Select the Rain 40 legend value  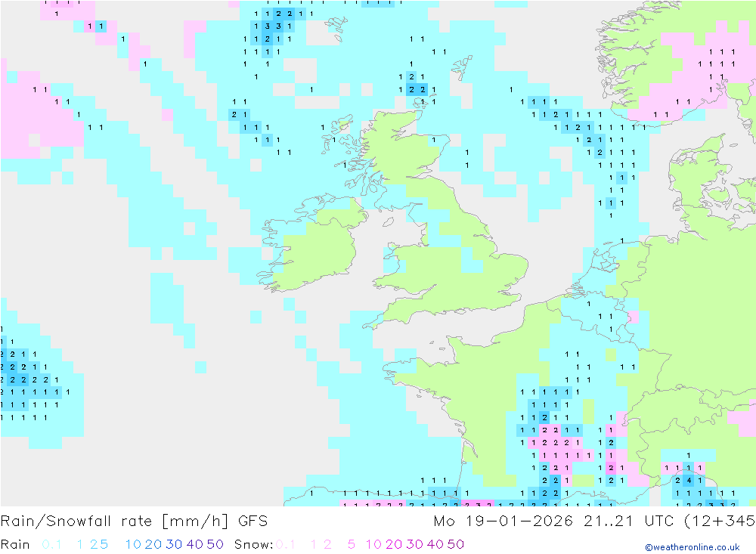(x=195, y=544)
